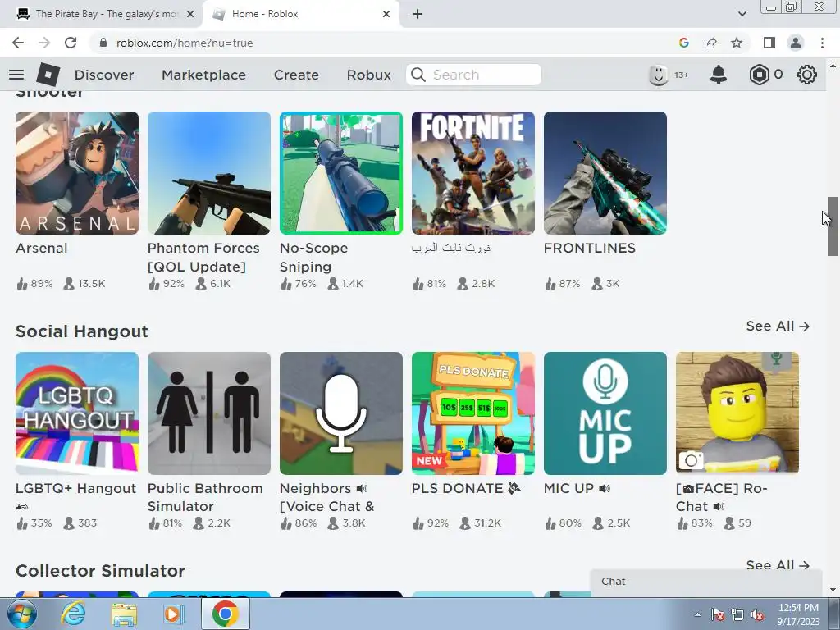Open the settings gear menu

tap(807, 75)
